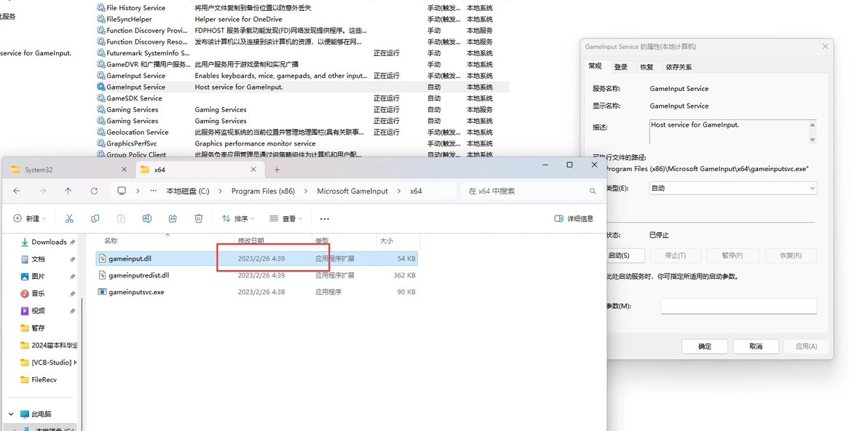
Task: Switch to the System32 Explorer tab
Action: pos(68,170)
